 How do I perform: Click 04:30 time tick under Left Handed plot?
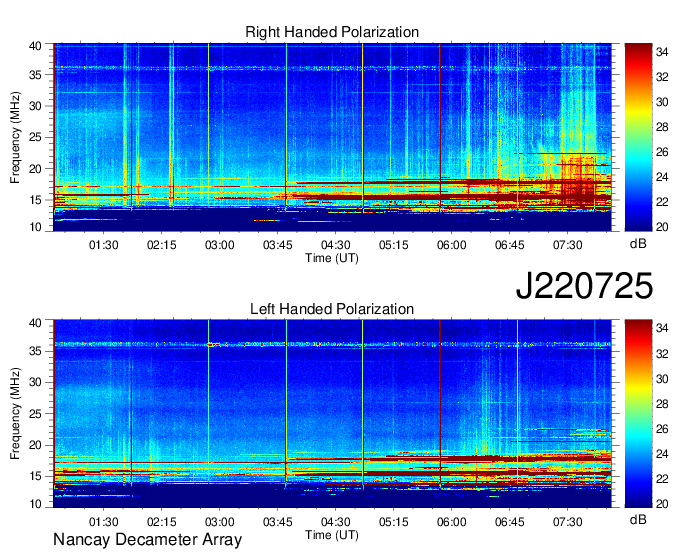[336, 522]
